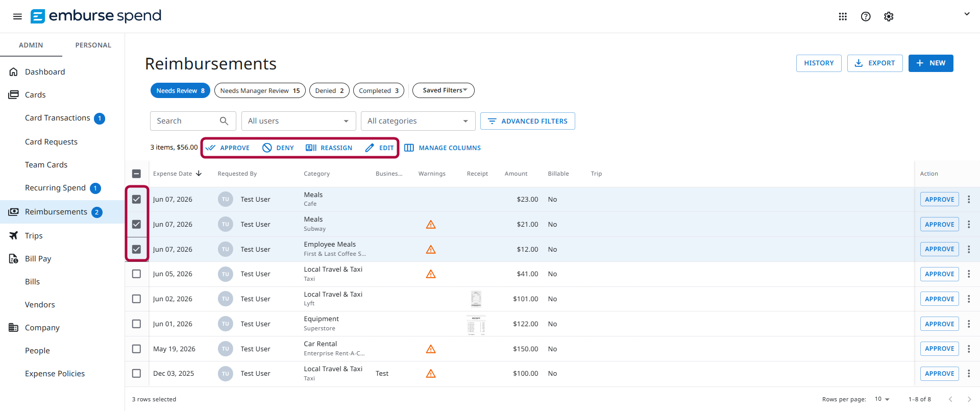Screen dimensions: 980x411
Task: Expand the Saved Filters dropdown
Action: coord(444,90)
